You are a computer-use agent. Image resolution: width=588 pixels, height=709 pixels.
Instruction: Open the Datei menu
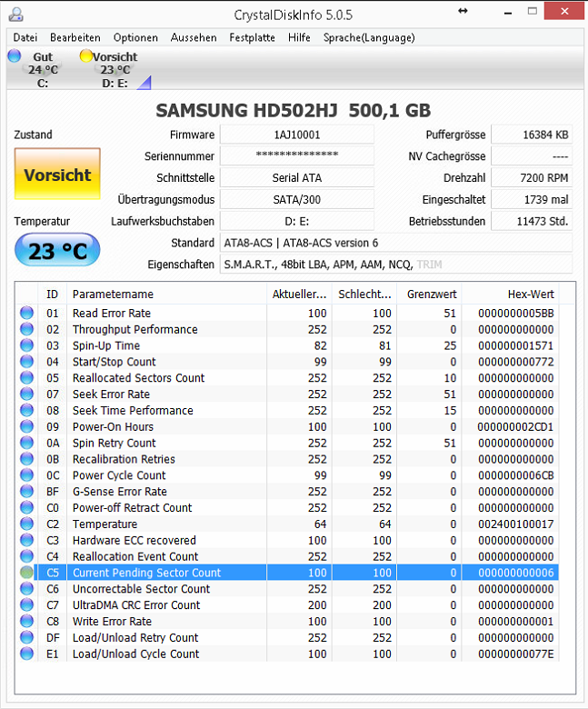tap(25, 37)
